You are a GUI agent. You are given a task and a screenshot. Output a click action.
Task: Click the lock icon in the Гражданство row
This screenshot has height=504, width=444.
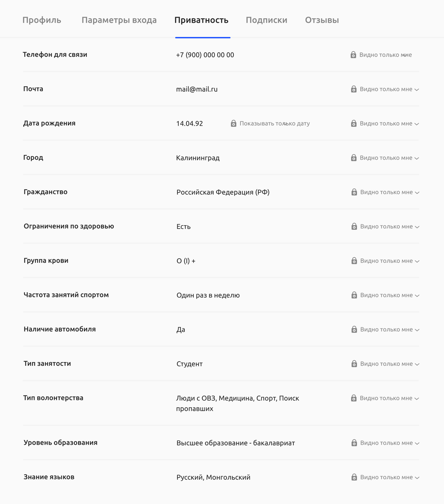354,192
